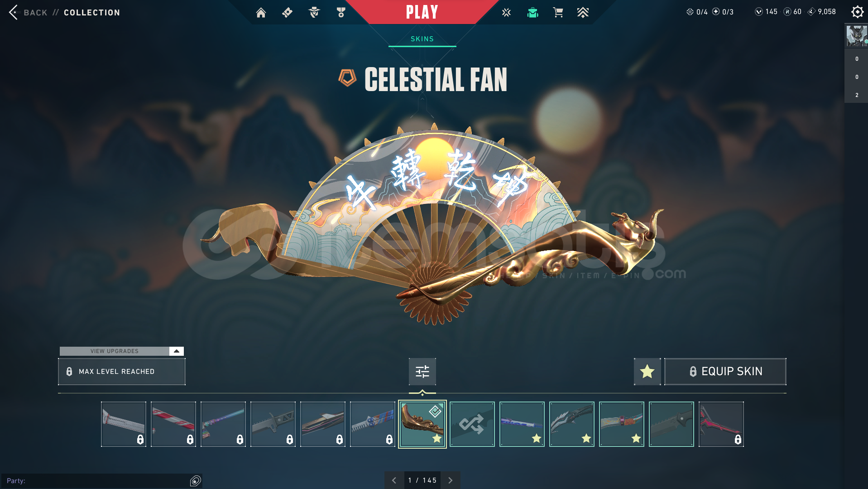The image size is (868, 489).
Task: Select the red curved blade skin thumbnail
Action: [721, 424]
